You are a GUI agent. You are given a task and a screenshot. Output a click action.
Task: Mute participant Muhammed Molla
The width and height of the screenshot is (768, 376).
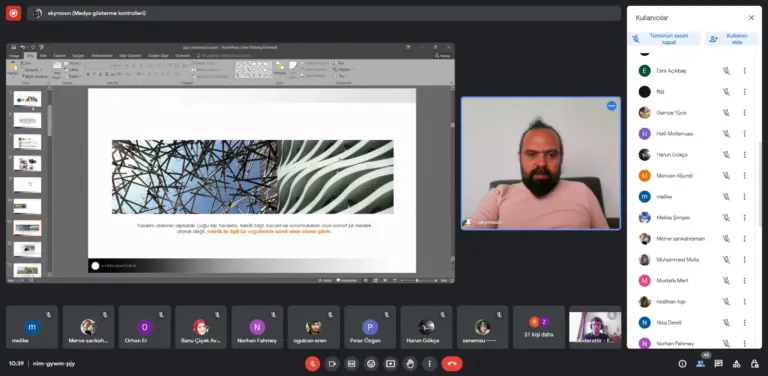click(726, 259)
